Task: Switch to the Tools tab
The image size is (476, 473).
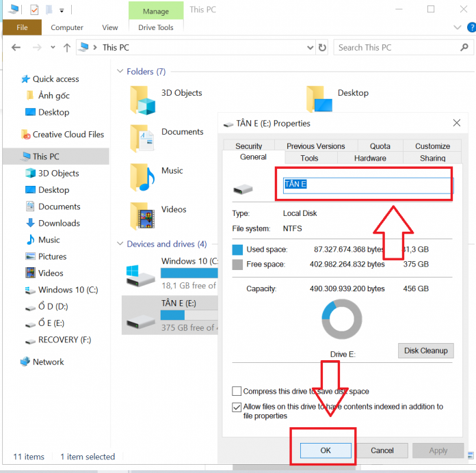Action: point(309,158)
